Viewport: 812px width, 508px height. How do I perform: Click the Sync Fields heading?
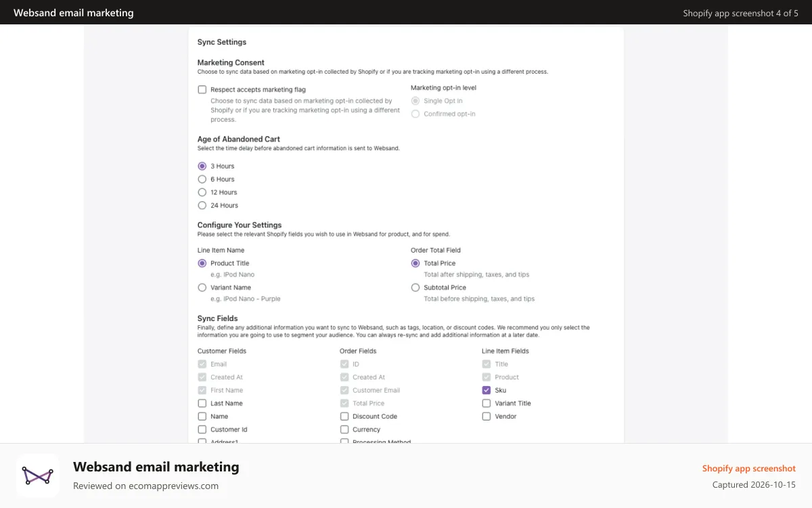pyautogui.click(x=218, y=318)
